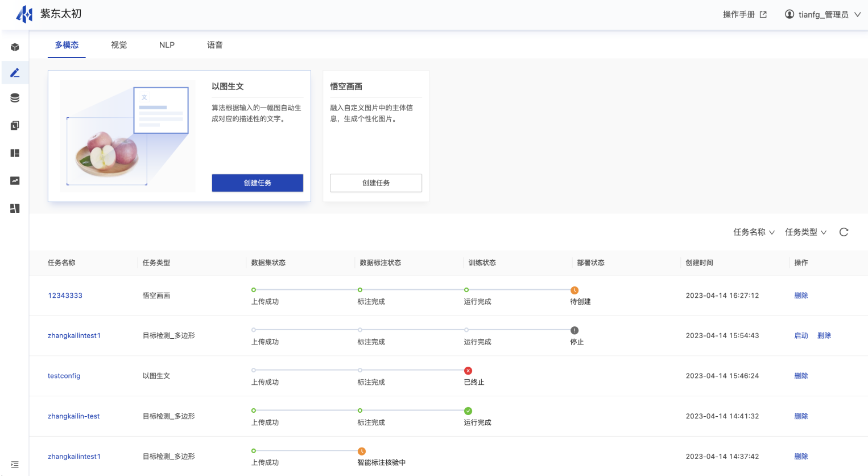This screenshot has width=868, height=476.
Task: Select the 以图生文 card title
Action: 228,87
